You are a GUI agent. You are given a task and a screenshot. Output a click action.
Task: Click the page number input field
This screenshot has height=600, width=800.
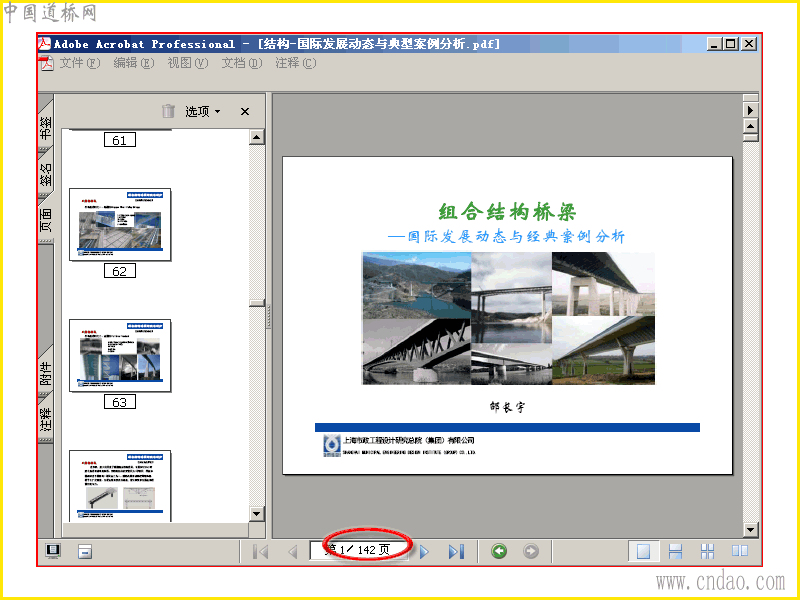[359, 550]
